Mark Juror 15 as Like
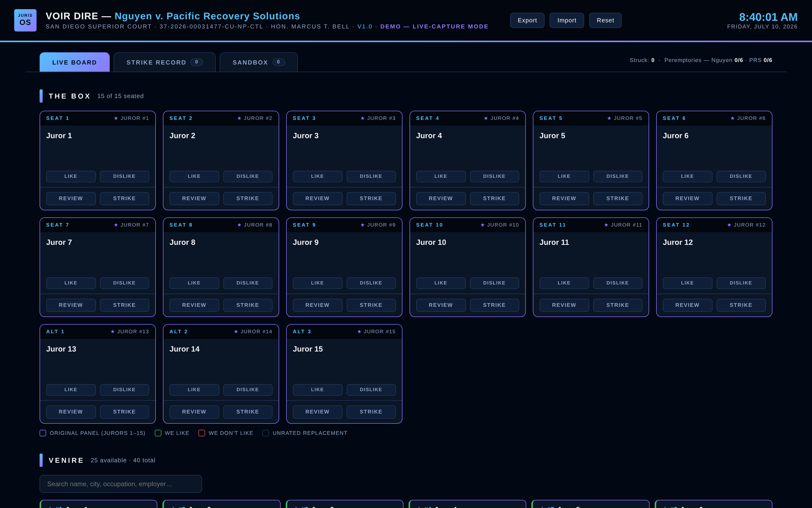The image size is (812, 508). [318, 390]
